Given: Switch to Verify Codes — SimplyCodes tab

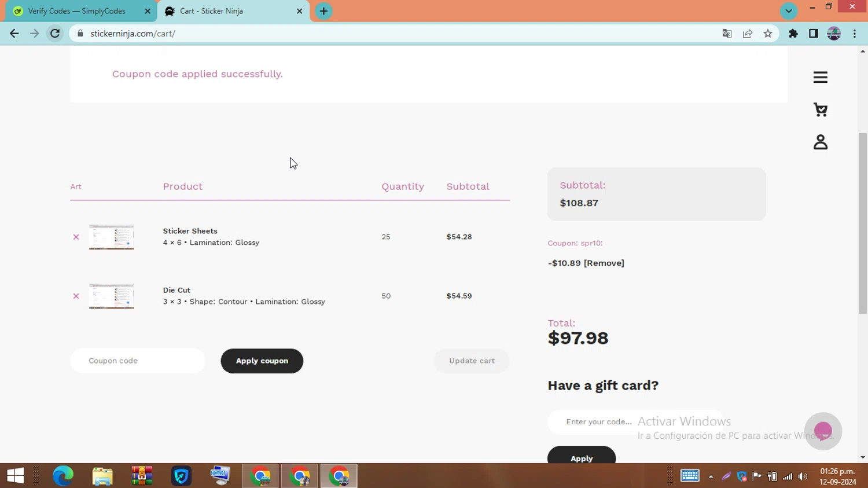Looking at the screenshot, I should pos(78,11).
